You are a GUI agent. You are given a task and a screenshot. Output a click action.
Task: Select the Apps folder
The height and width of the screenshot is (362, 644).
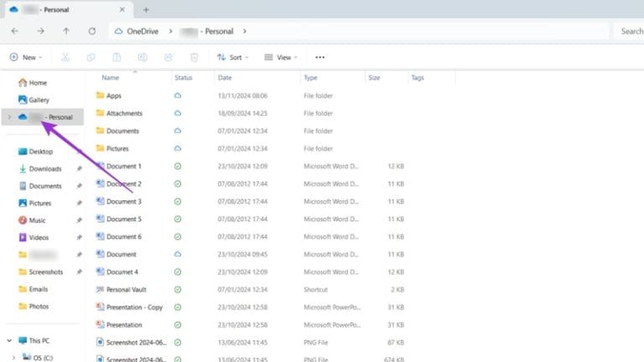click(x=114, y=96)
